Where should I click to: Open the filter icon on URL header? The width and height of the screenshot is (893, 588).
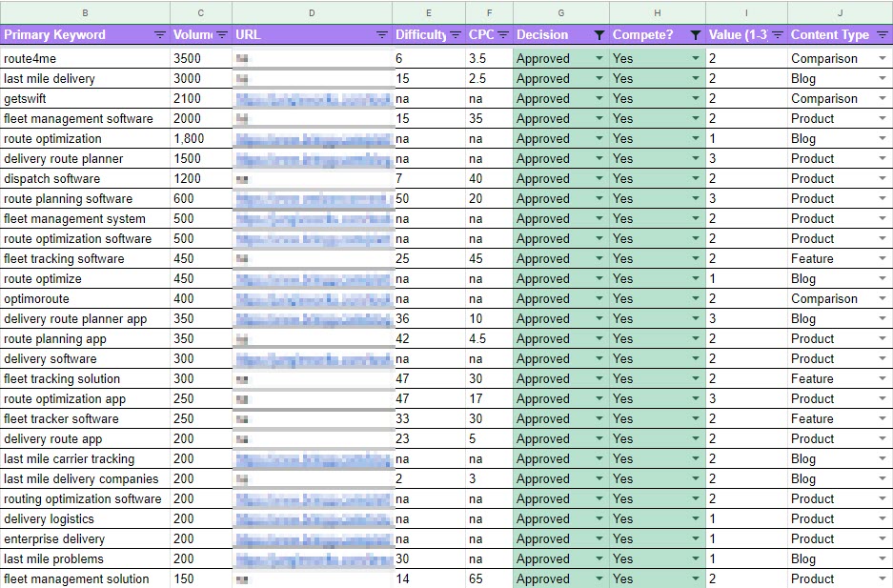(383, 34)
